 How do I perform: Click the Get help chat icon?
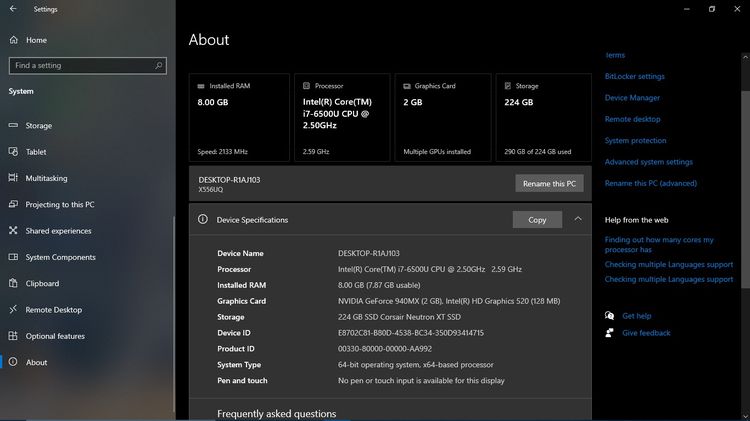coord(609,315)
